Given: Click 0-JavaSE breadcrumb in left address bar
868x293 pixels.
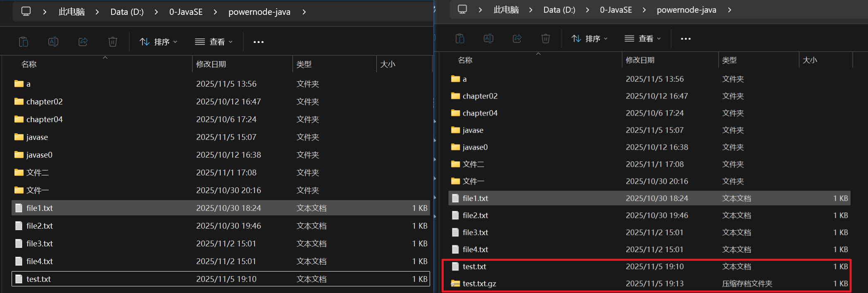Looking at the screenshot, I should pos(186,12).
